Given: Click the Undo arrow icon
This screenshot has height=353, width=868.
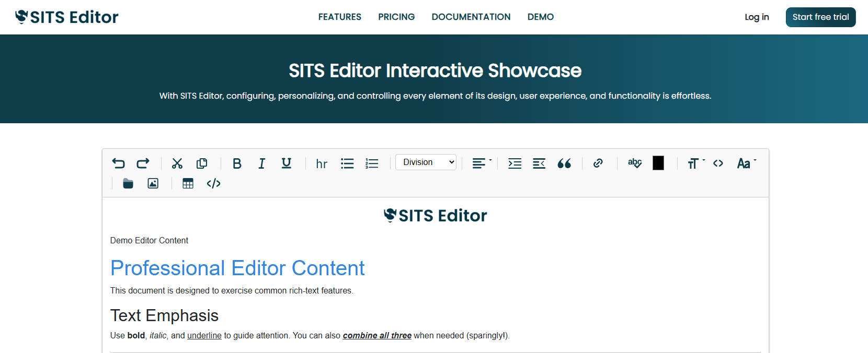Looking at the screenshot, I should coord(119,163).
